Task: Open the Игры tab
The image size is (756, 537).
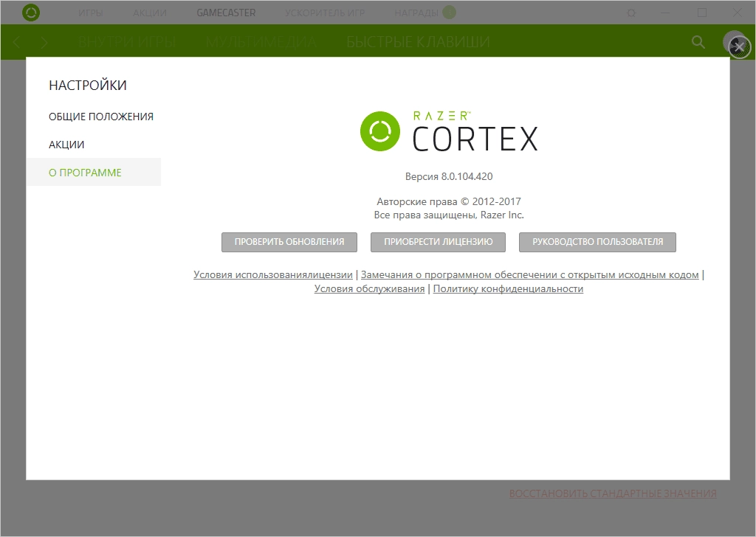Action: 91,13
